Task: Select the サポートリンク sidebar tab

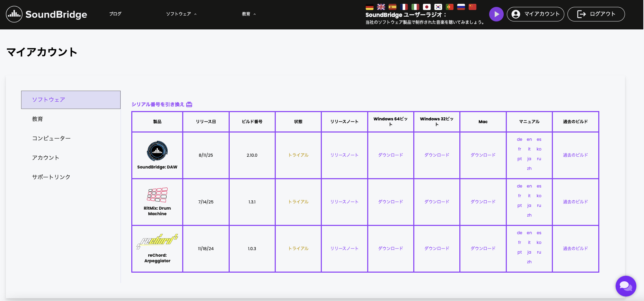Action: point(71,177)
